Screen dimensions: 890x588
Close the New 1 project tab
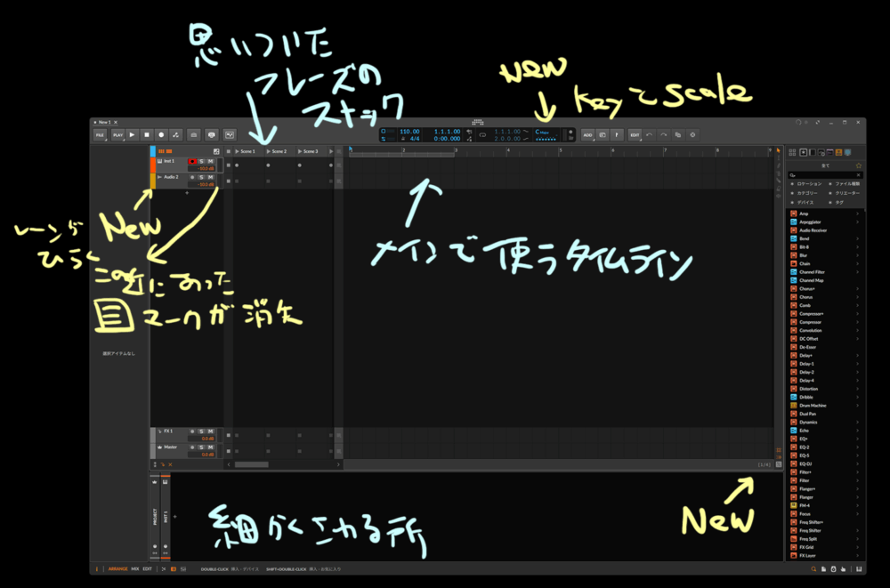(x=116, y=122)
